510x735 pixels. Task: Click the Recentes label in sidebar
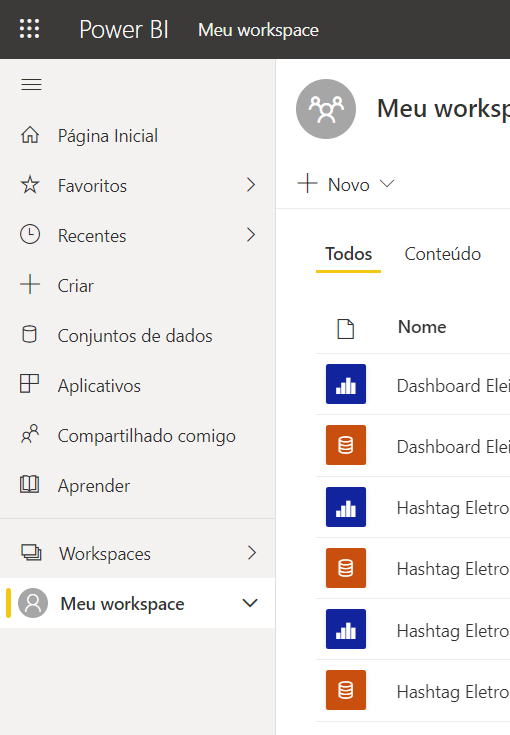point(92,236)
